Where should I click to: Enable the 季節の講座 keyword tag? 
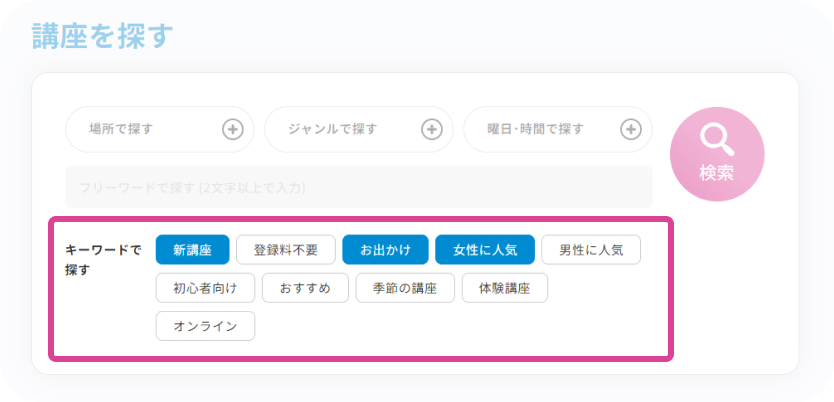405,288
